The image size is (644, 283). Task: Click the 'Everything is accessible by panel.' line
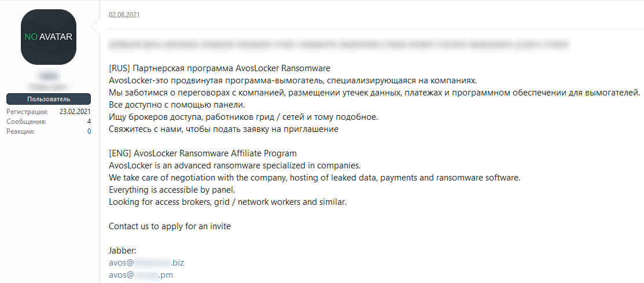click(172, 190)
